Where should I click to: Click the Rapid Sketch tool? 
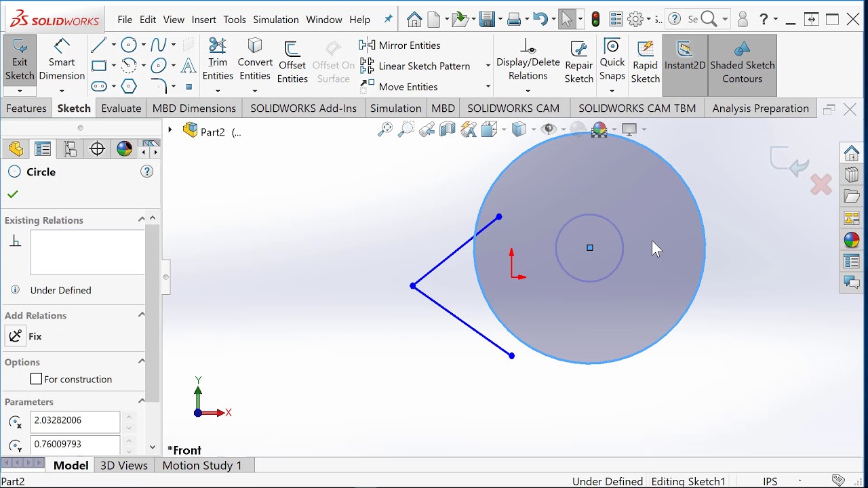645,61
